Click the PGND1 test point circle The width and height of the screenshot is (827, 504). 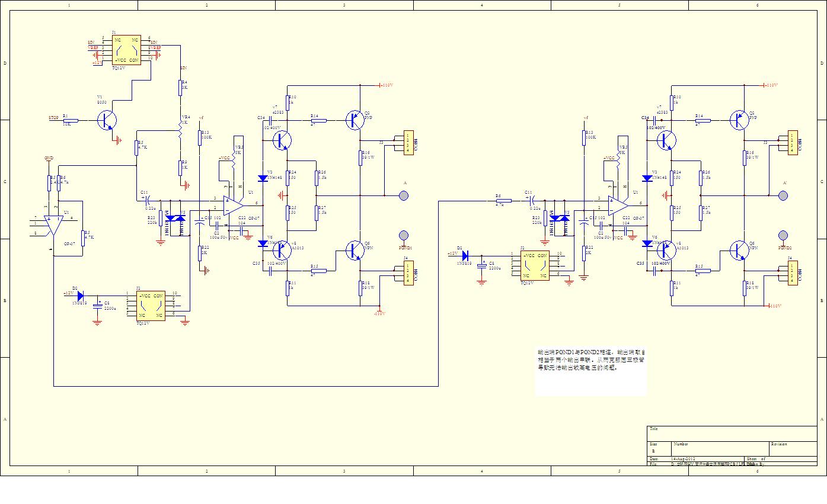(404, 235)
